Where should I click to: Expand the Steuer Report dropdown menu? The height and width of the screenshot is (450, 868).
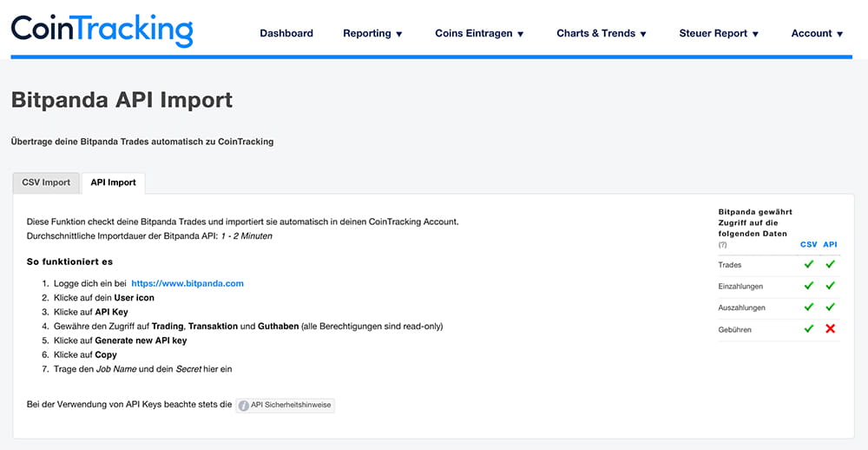pyautogui.click(x=719, y=33)
